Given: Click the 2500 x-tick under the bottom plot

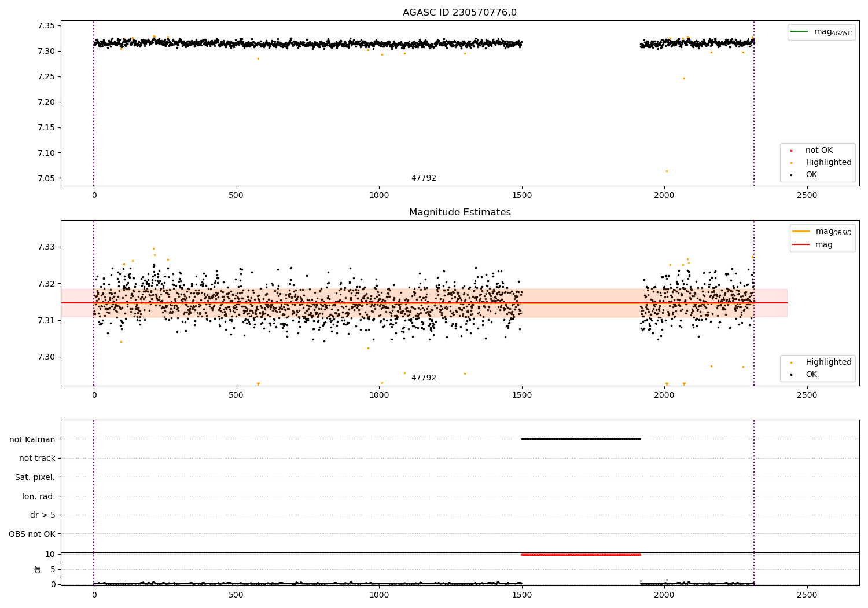Looking at the screenshot, I should coord(807,595).
